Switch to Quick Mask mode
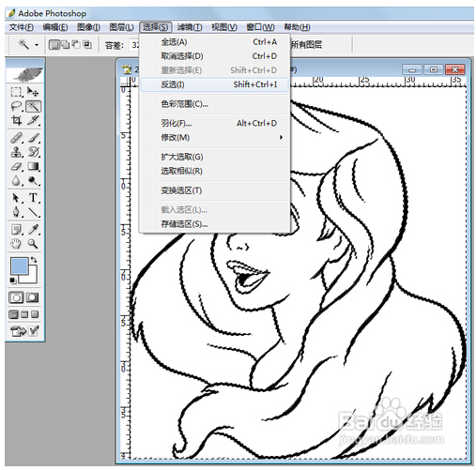Image resolution: width=476 pixels, height=470 pixels. 33,297
